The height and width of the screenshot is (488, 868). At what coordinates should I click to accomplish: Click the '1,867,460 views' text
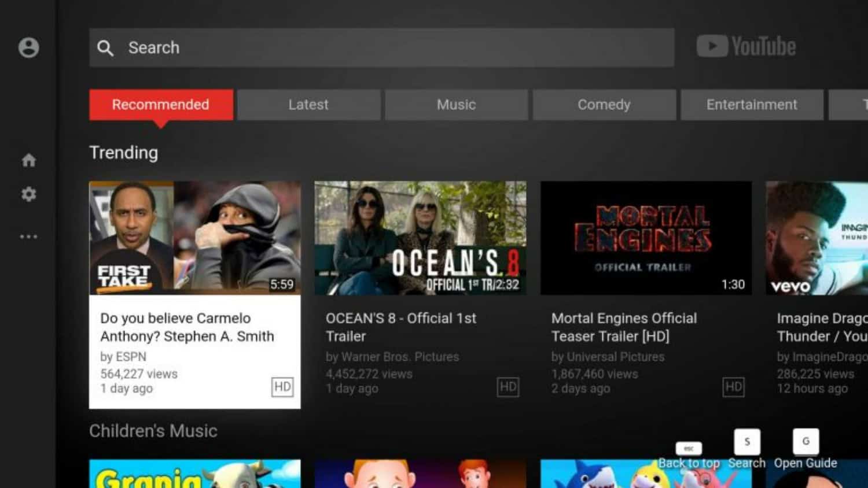coord(594,374)
